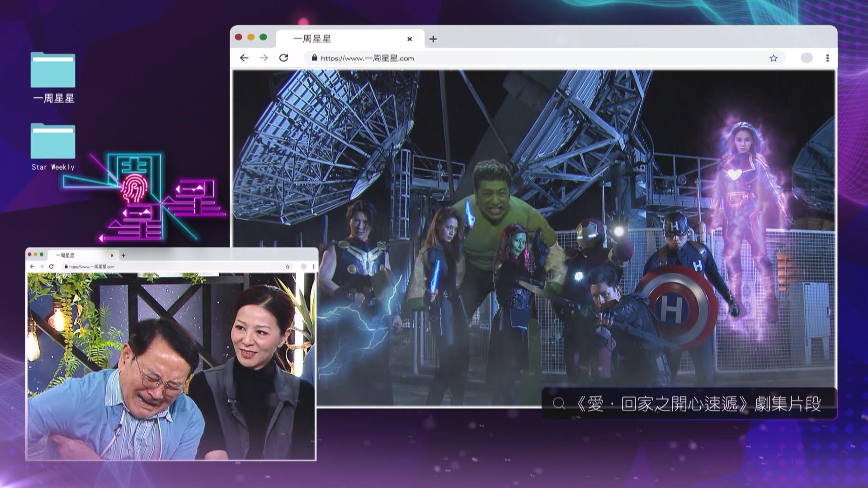Click padlock icon in large browser address bar
Screen dimensions: 868x488
point(314,58)
